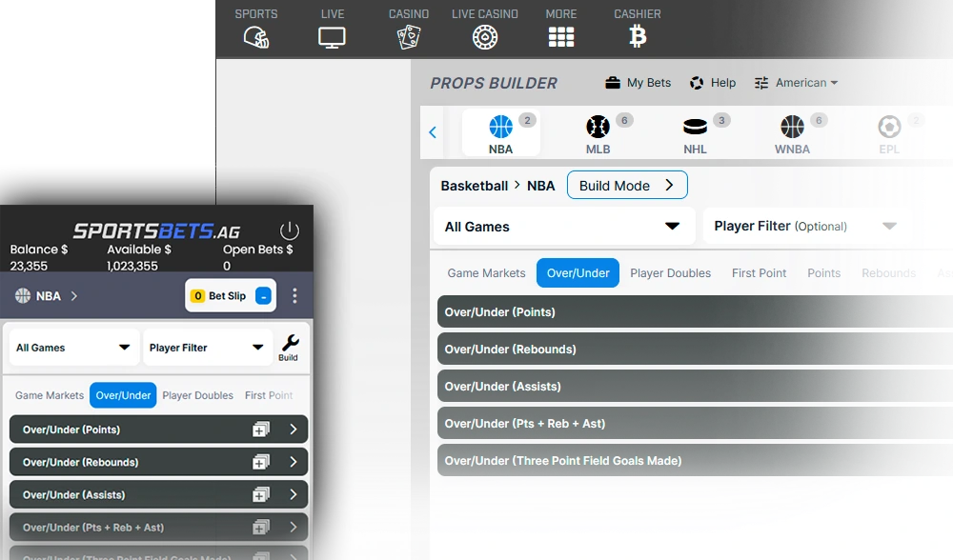
Task: Click the NBA ball icon in mobile header
Action: pyautogui.click(x=23, y=296)
